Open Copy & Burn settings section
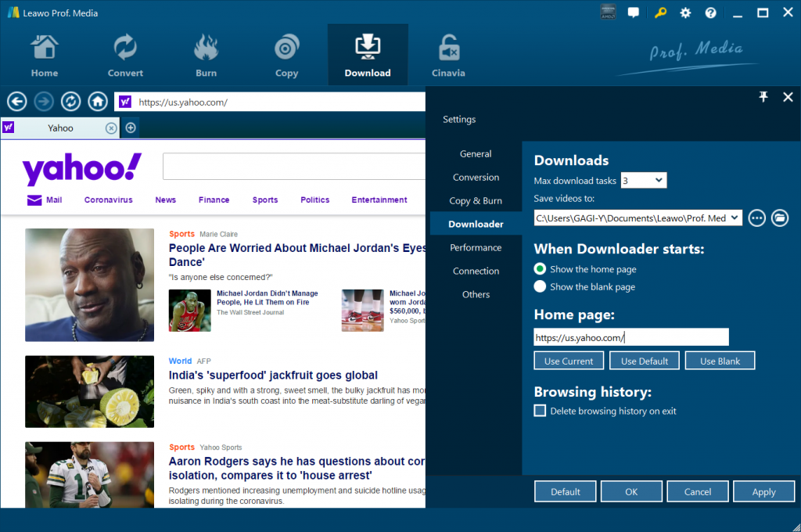Image resolution: width=801 pixels, height=532 pixels. click(476, 201)
